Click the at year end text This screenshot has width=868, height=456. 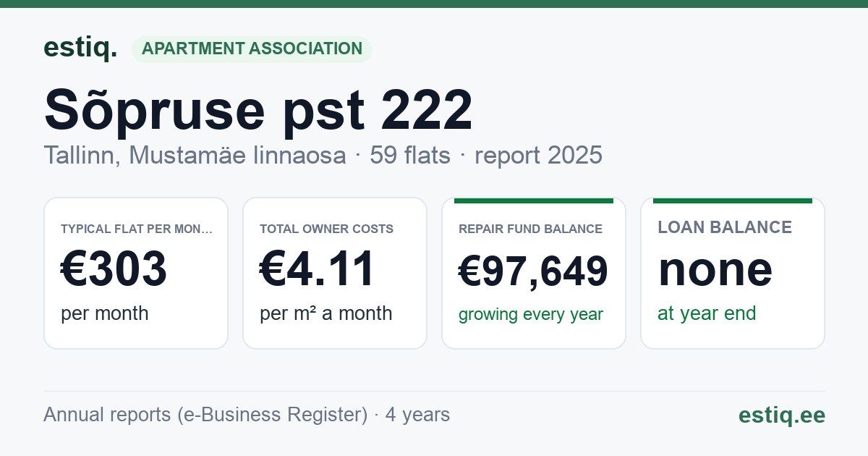click(x=707, y=313)
